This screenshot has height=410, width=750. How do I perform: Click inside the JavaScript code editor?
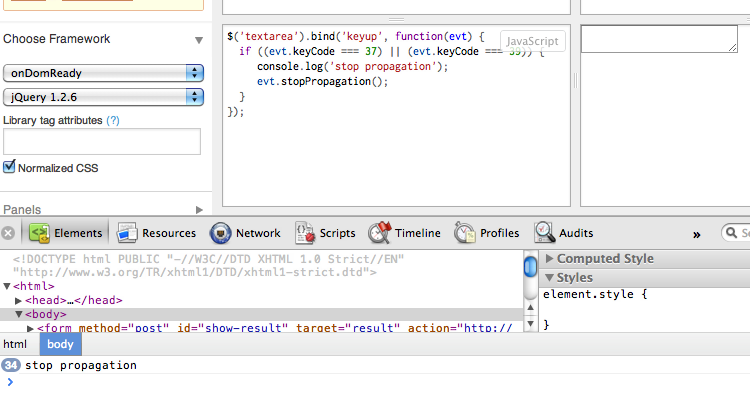(397, 115)
